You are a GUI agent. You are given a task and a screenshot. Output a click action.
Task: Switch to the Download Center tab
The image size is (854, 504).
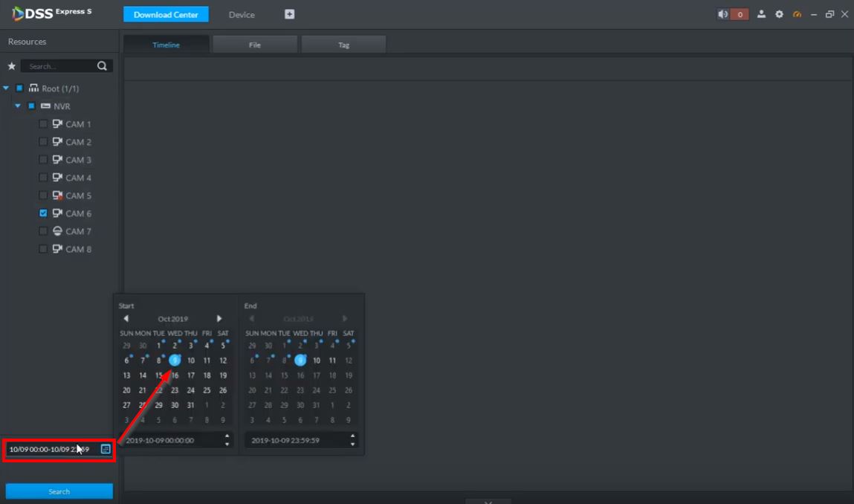click(166, 15)
